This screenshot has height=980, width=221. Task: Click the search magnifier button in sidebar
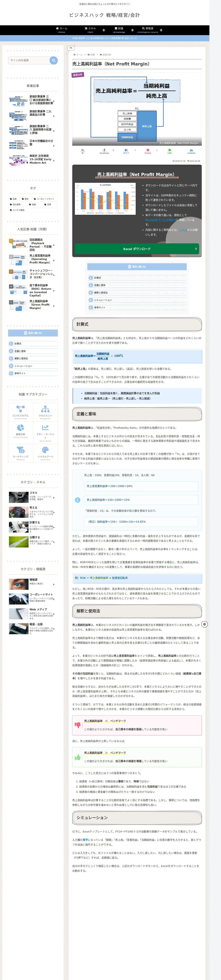(x=53, y=60)
